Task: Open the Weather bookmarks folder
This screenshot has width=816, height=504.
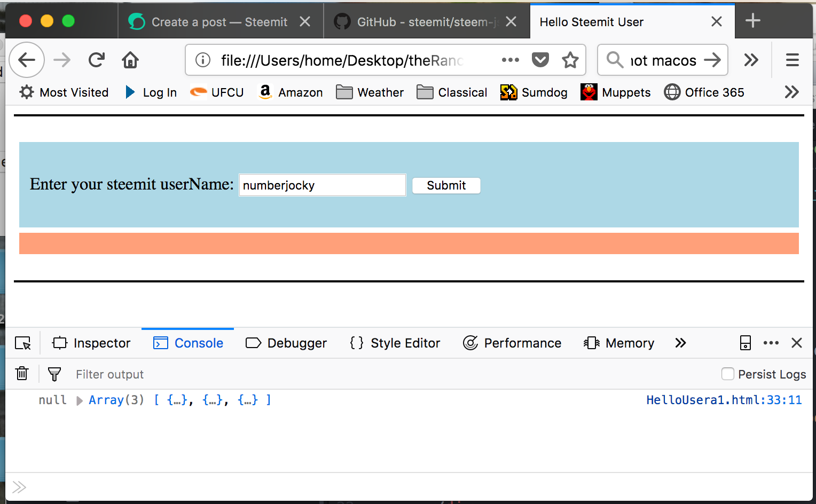Action: click(x=370, y=92)
